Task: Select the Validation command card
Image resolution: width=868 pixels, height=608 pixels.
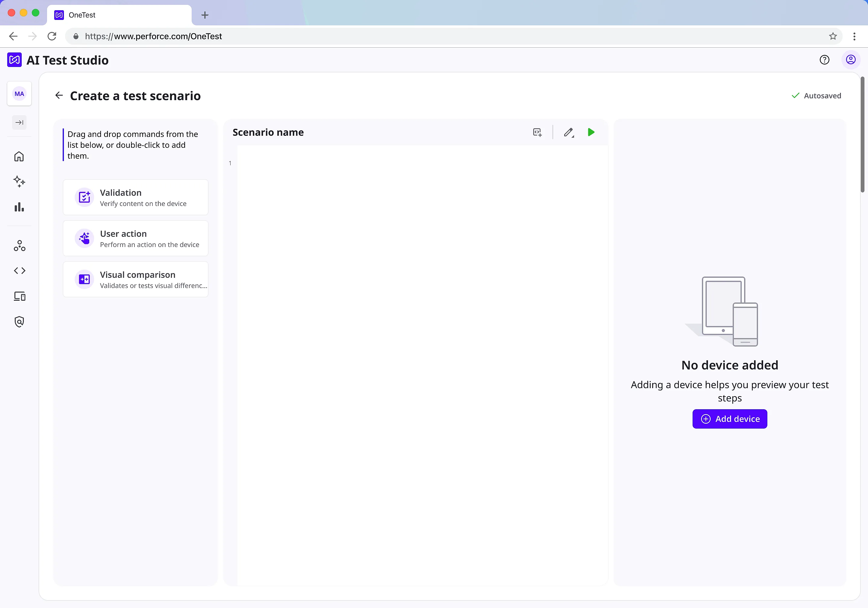Action: (x=136, y=198)
